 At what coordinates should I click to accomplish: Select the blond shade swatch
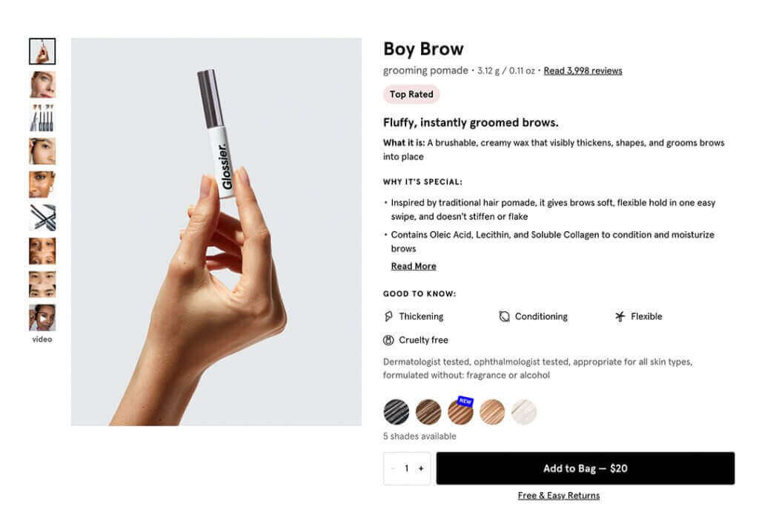point(492,412)
